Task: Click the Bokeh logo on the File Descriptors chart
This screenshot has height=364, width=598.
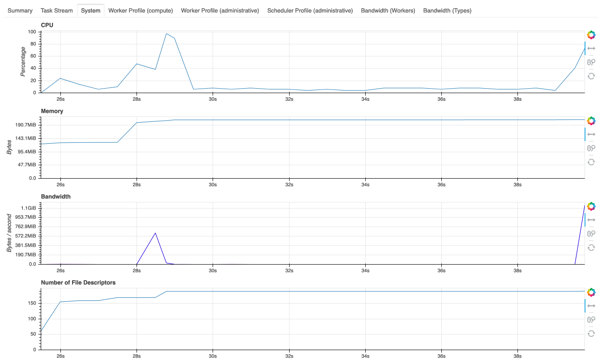Action: (591, 292)
